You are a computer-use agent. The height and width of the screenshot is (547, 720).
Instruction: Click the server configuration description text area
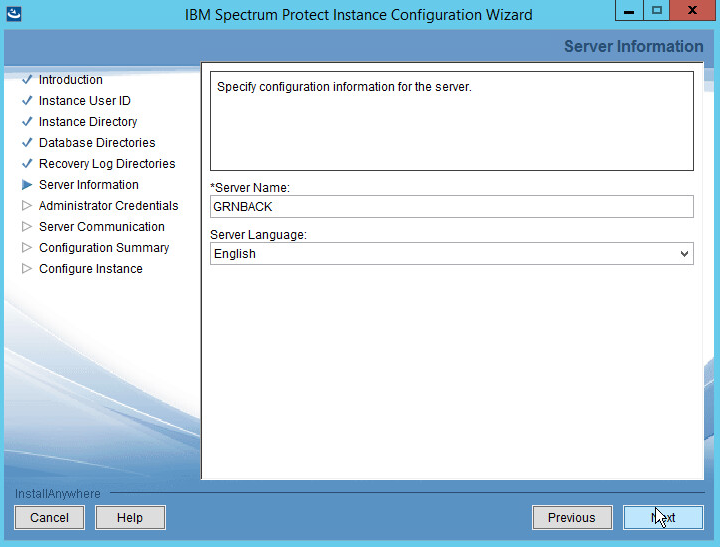[x=451, y=120]
